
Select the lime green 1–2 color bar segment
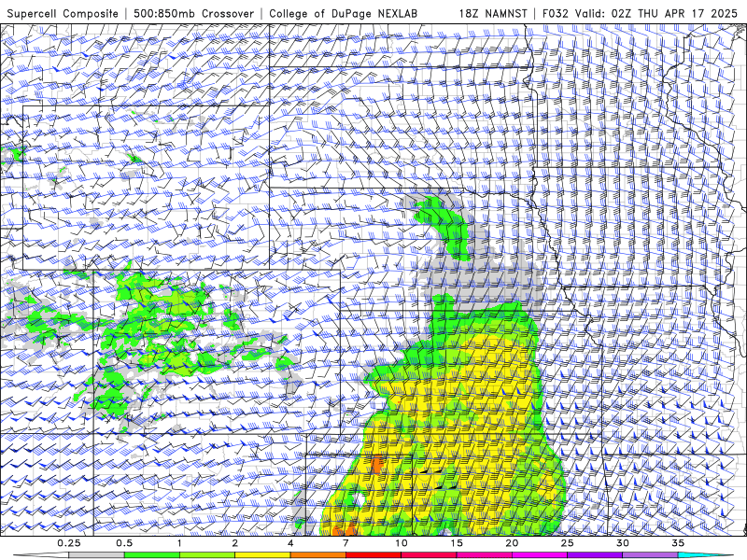[x=206, y=555]
